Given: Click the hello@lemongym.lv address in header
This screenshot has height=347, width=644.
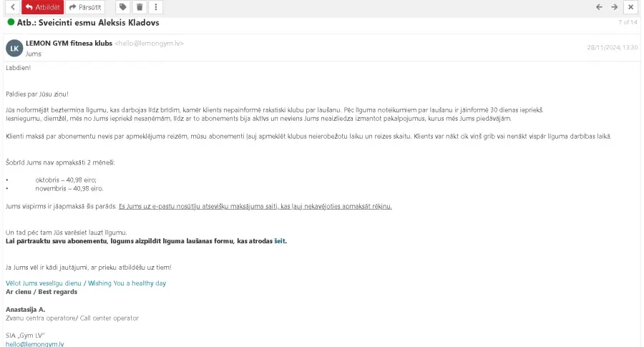Looking at the screenshot, I should [x=149, y=43].
